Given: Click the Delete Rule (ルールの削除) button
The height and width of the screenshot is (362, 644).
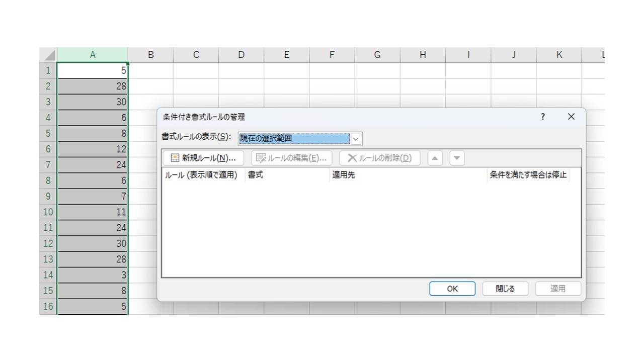Looking at the screenshot, I should coord(380,158).
